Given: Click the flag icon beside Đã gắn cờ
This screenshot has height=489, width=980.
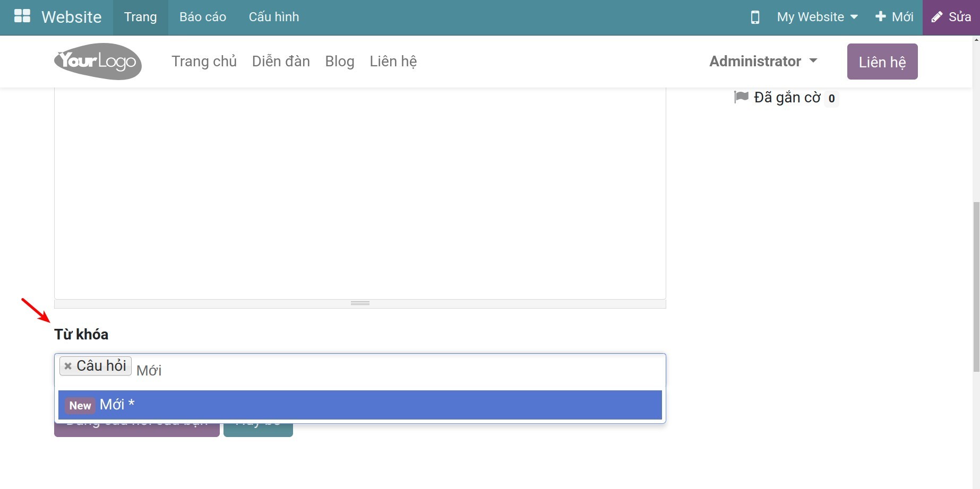Looking at the screenshot, I should pyautogui.click(x=741, y=97).
